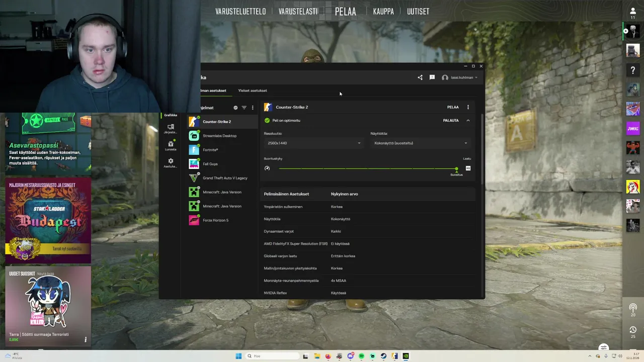
Task: Click the checkmark filter icon above program list
Action: pos(235,108)
